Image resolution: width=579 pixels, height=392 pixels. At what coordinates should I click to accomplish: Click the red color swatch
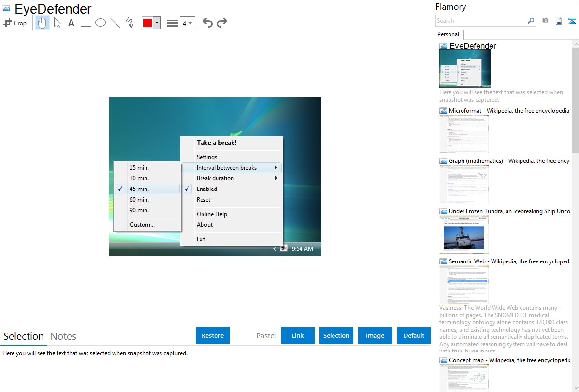[x=147, y=23]
